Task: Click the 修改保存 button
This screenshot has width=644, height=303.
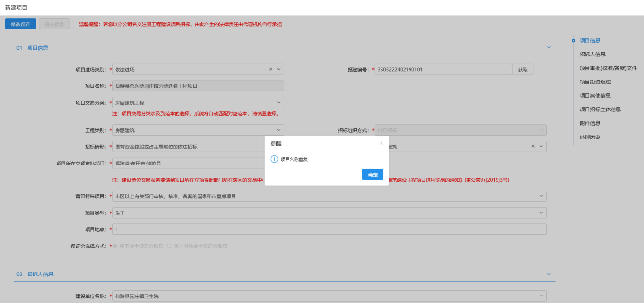Action: pos(21,24)
